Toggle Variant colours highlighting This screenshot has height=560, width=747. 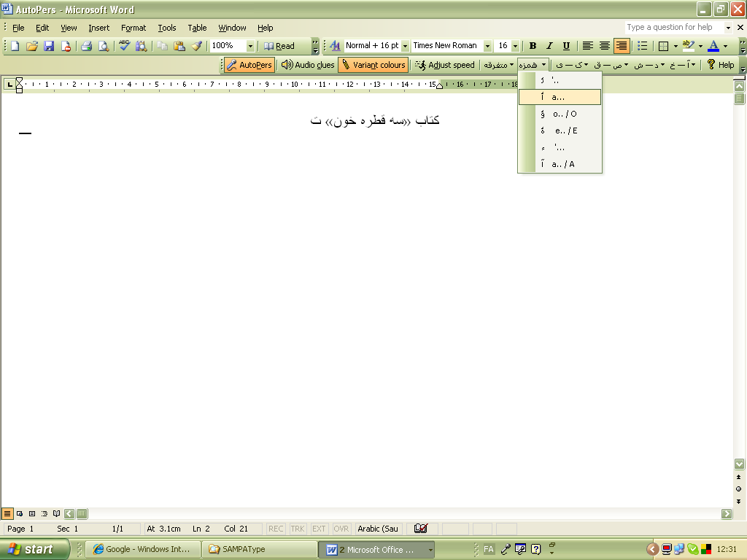(373, 64)
